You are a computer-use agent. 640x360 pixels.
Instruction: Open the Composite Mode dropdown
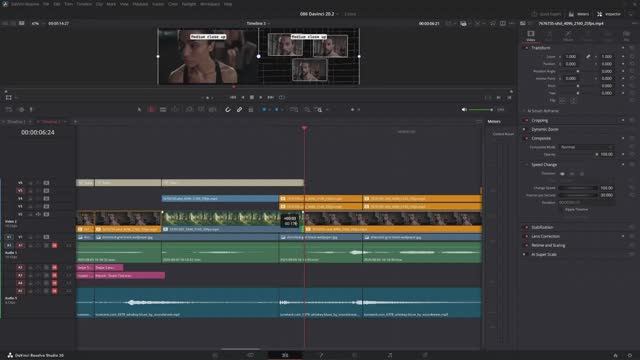click(x=587, y=147)
